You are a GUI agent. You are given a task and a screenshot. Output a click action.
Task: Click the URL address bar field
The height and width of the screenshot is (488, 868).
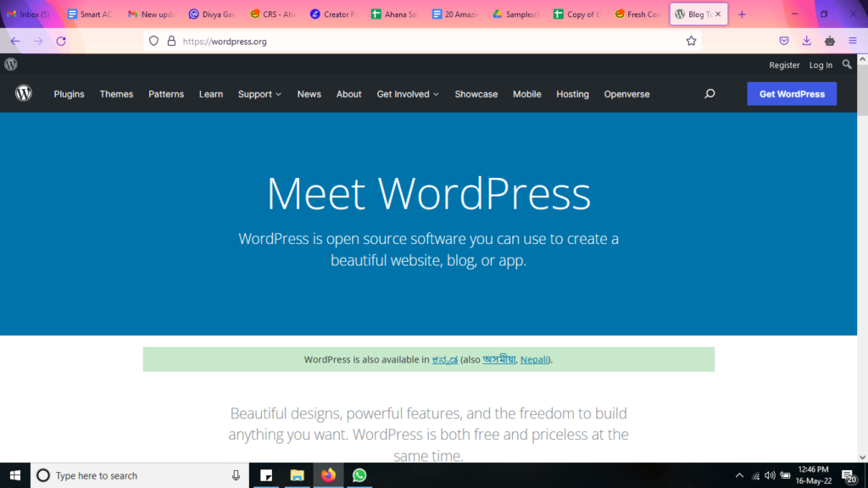[422, 41]
